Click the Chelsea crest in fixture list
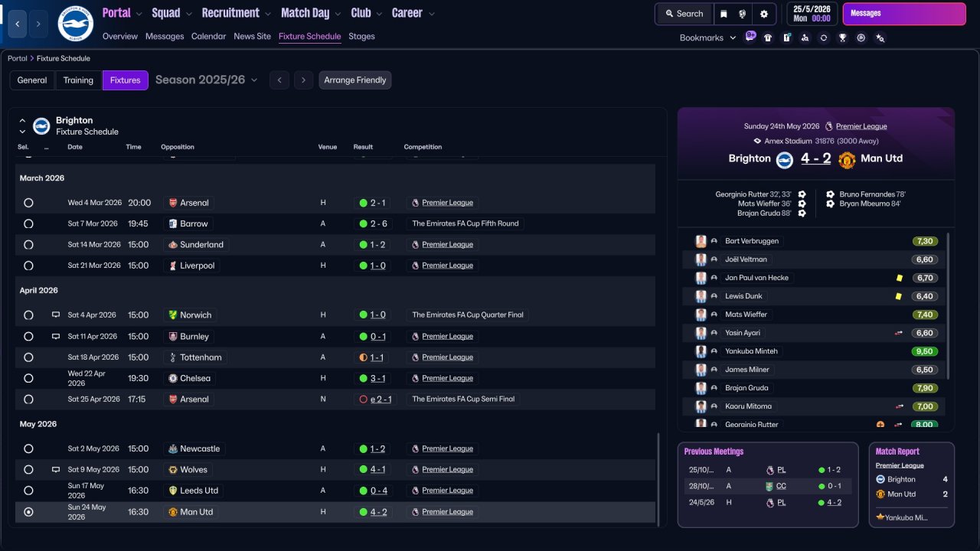980x551 pixels. point(173,378)
